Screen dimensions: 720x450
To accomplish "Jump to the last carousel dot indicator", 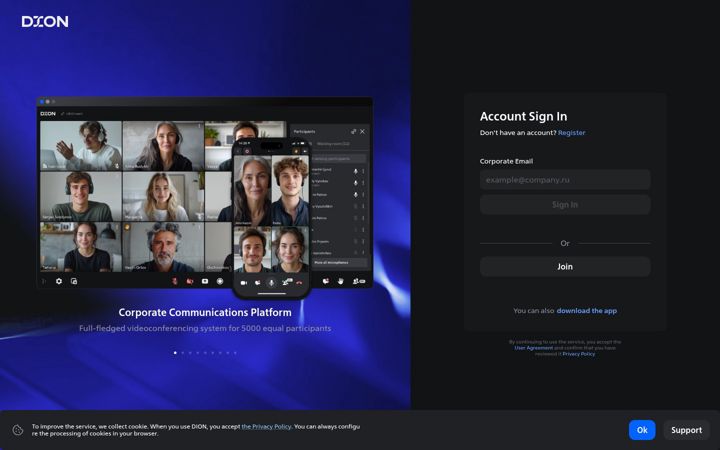I will point(235,353).
